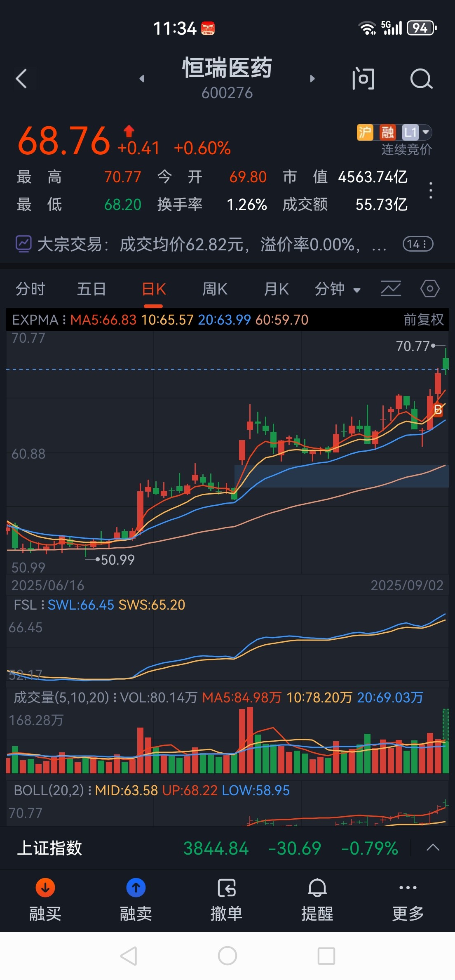Tap the 沪 market badge

[x=365, y=132]
